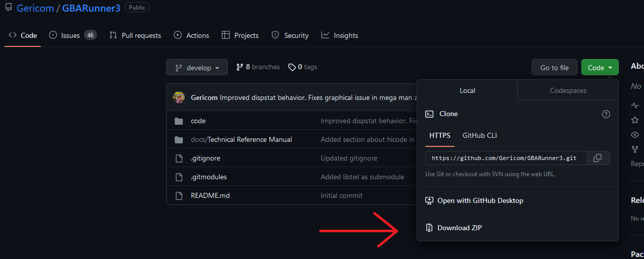Open clone help question mark icon

[x=606, y=114]
